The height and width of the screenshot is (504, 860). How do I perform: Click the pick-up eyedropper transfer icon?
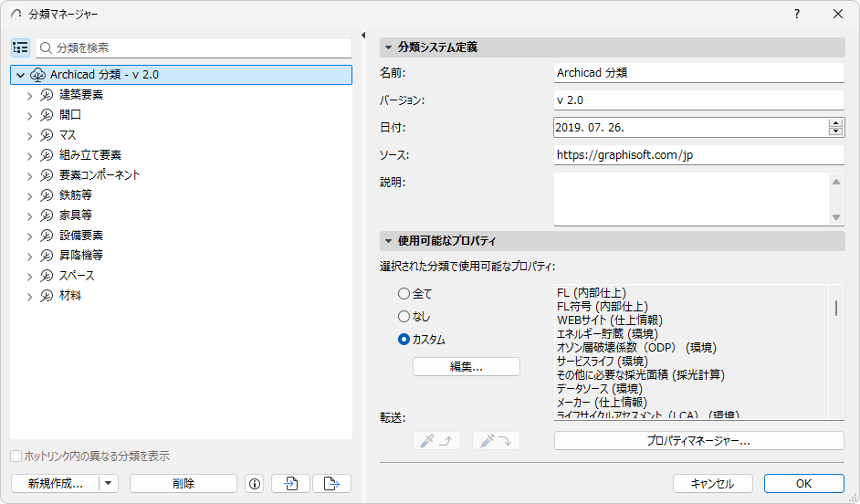pos(436,441)
